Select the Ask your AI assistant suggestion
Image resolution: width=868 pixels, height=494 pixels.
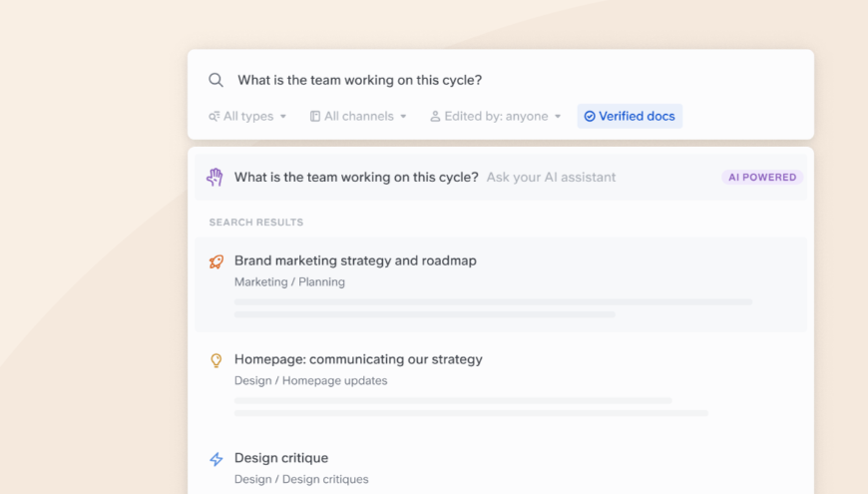(x=551, y=178)
